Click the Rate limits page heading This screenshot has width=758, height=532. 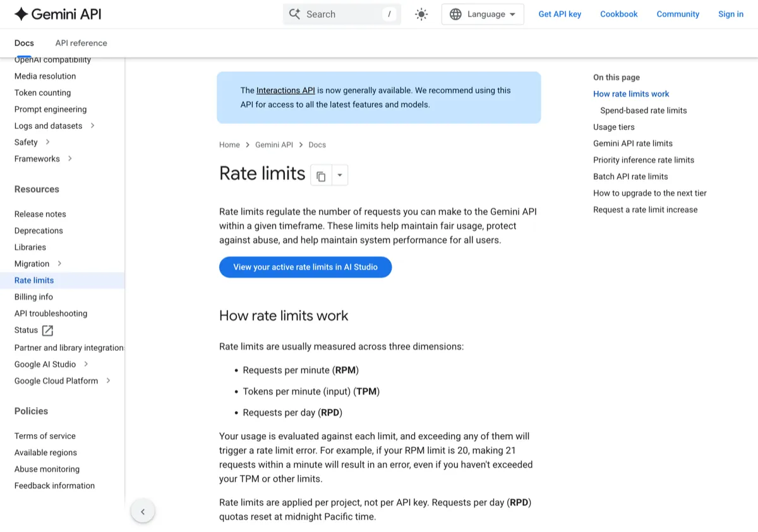click(262, 174)
